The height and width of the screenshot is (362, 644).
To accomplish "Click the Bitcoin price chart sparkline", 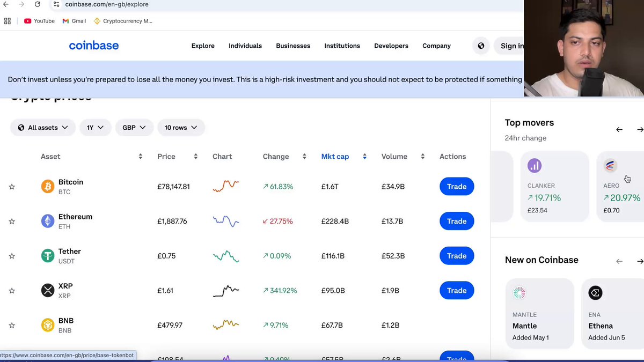I will click(226, 186).
